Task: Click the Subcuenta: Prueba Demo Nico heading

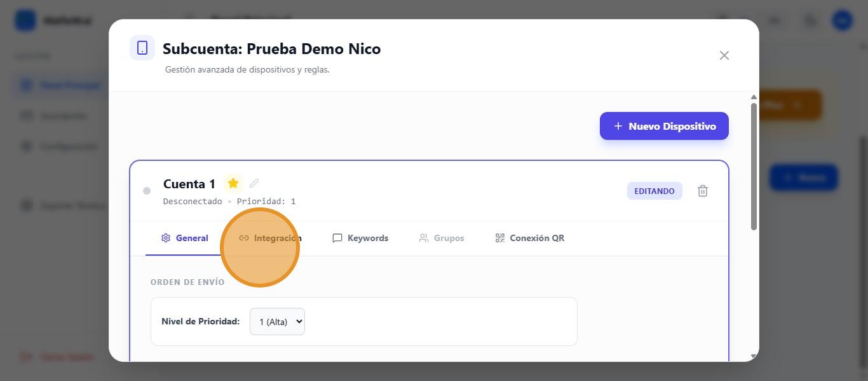Action: pos(271,49)
